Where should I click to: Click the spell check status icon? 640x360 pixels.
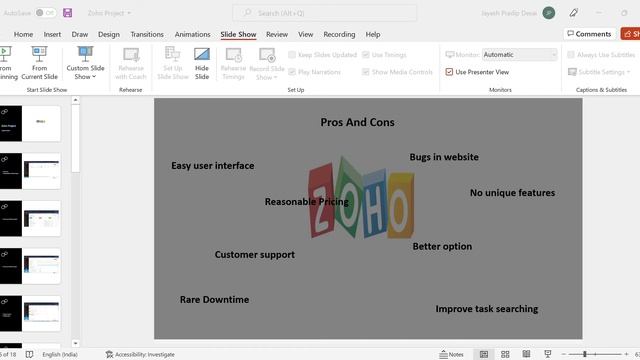29,354
